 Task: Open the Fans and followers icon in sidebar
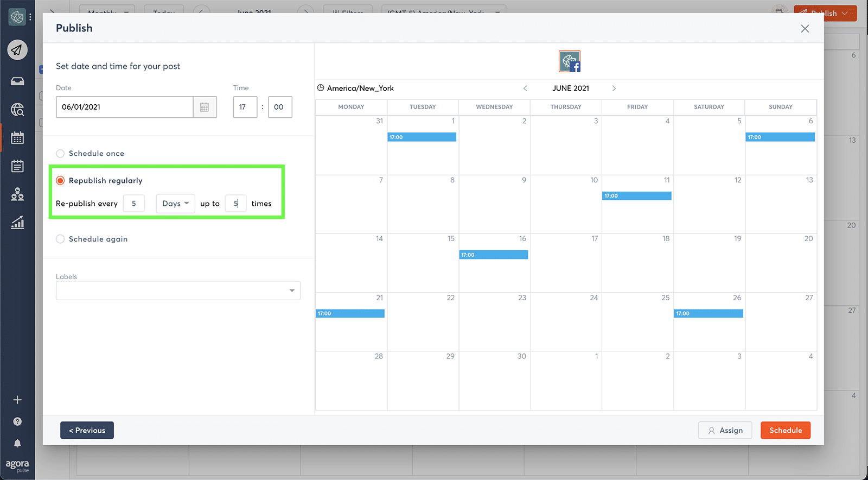coord(17,194)
